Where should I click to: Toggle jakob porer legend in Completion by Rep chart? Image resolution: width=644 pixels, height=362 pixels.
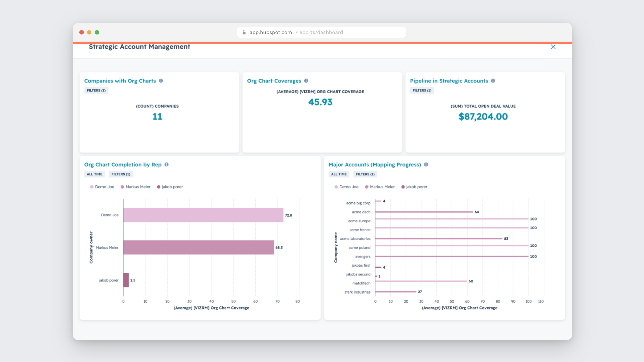[x=170, y=187]
